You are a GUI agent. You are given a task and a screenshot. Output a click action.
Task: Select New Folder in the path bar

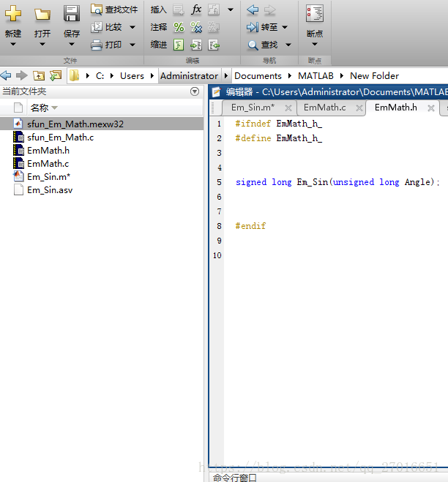click(375, 75)
